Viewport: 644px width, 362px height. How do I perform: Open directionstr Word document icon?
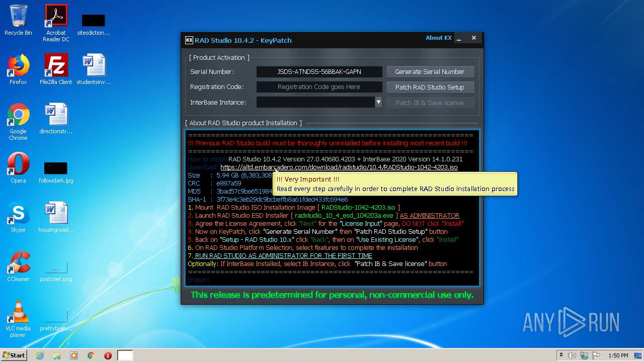(x=56, y=119)
